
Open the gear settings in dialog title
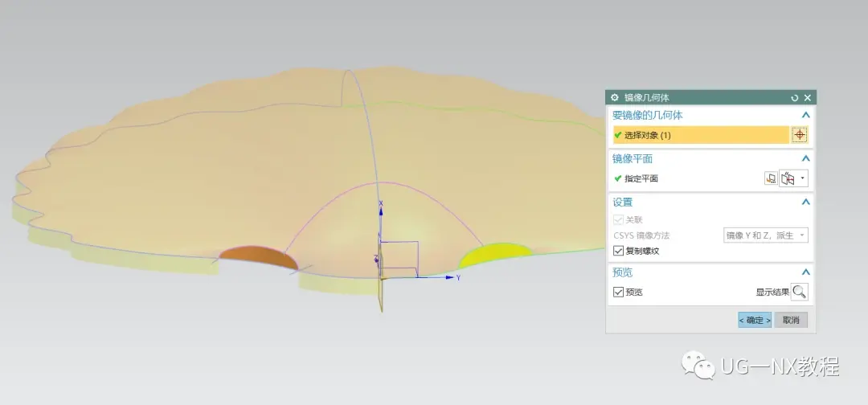(x=614, y=97)
